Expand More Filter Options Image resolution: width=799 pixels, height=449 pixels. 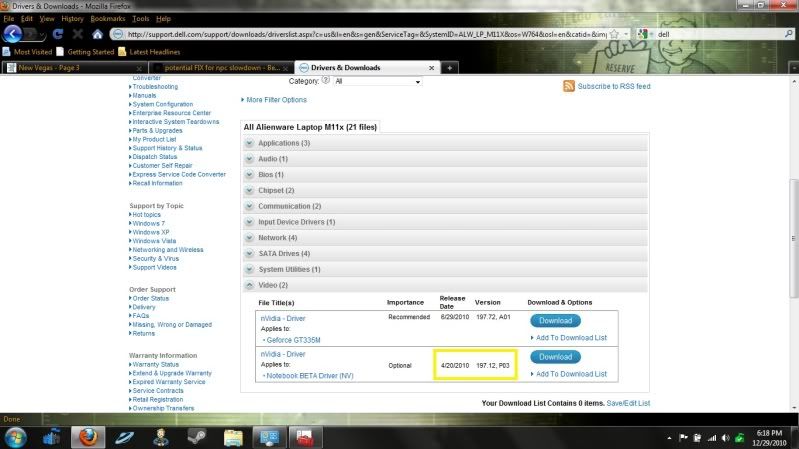tap(274, 100)
